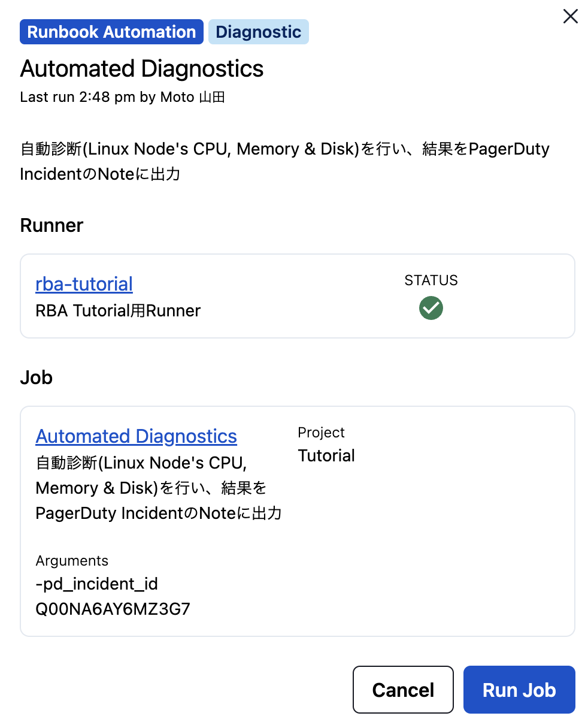This screenshot has width=588, height=725.
Task: Click the Arguments label
Action: 72,561
